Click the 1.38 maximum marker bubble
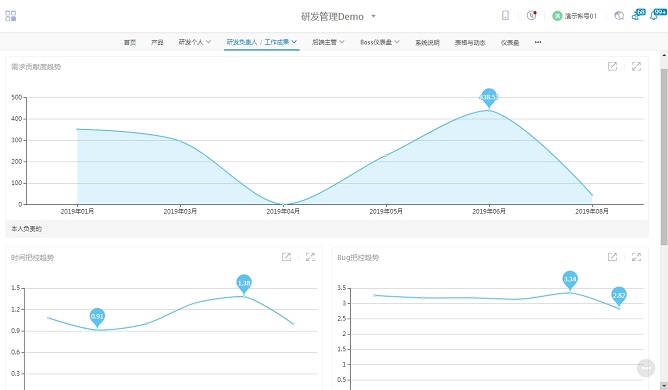Image resolution: width=668 pixels, height=390 pixels. (x=244, y=284)
